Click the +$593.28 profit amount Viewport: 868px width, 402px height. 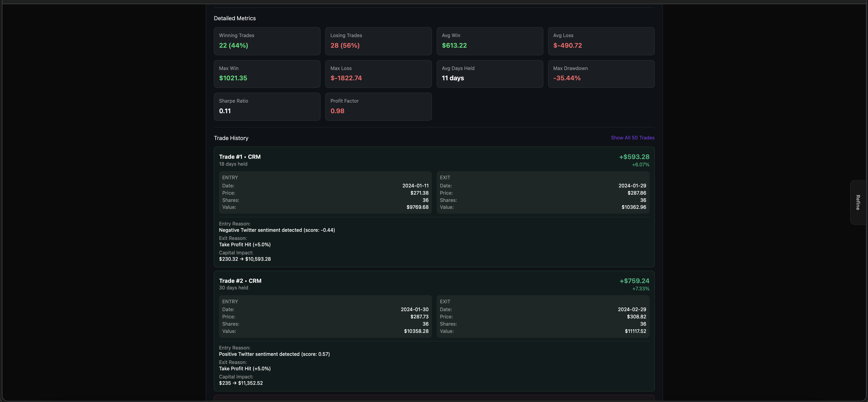pyautogui.click(x=634, y=157)
